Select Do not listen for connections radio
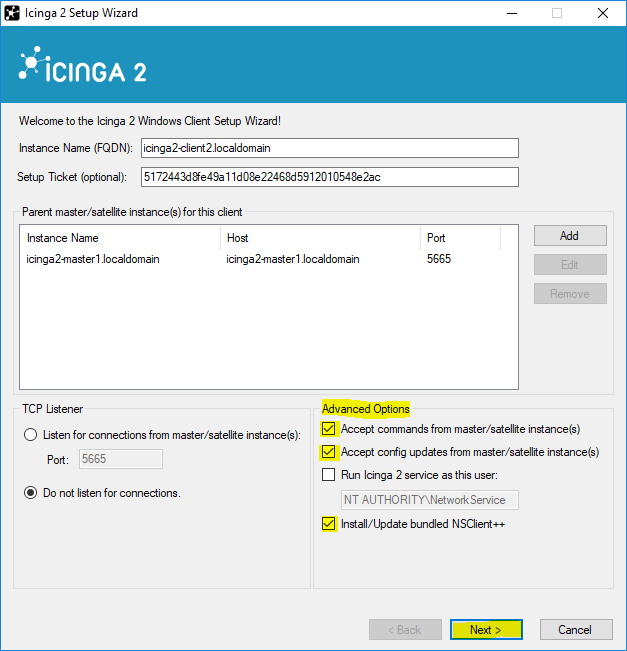Viewport: 627px width, 651px height. [30, 493]
